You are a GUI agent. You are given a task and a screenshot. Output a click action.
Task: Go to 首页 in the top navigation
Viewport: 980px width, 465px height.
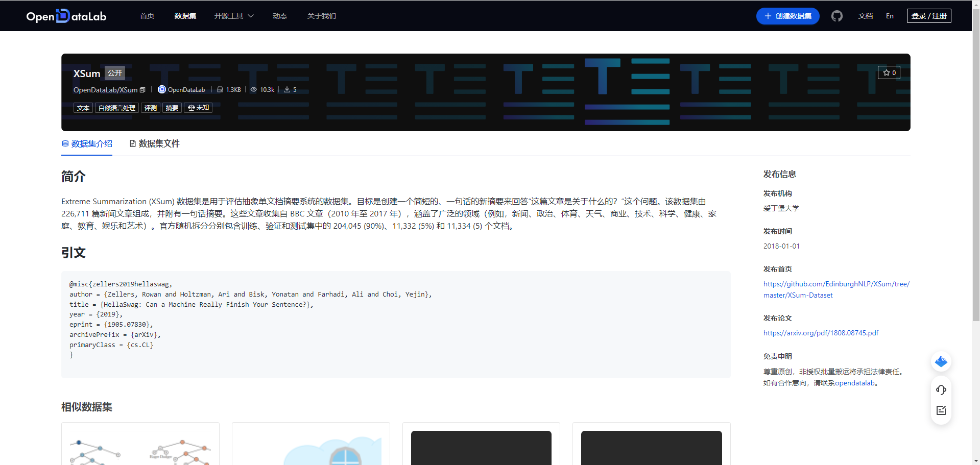coord(147,16)
